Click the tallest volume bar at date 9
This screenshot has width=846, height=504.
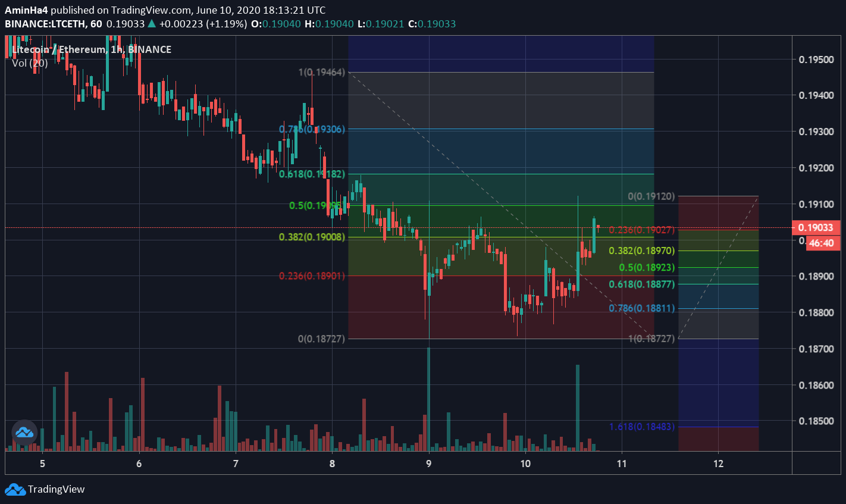[428, 399]
